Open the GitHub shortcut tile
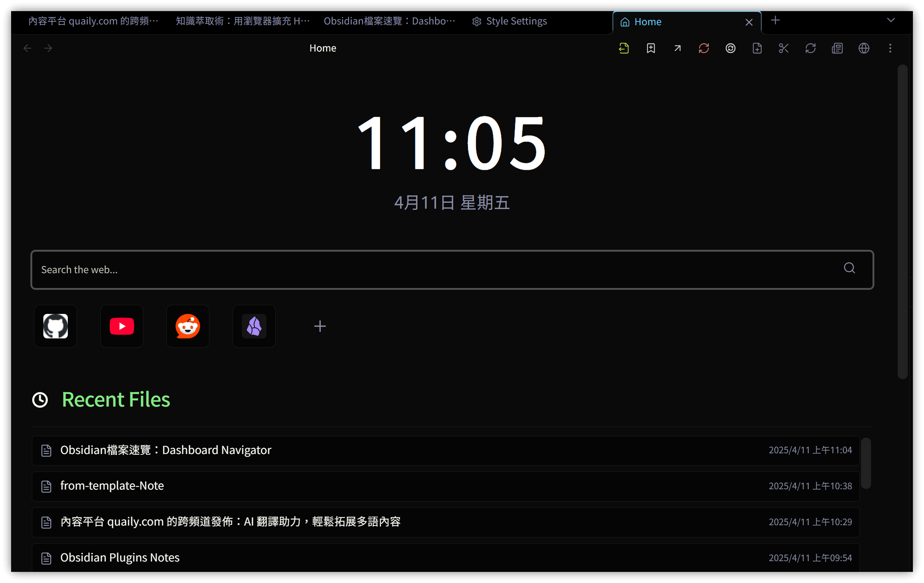The width and height of the screenshot is (924, 583). click(56, 326)
